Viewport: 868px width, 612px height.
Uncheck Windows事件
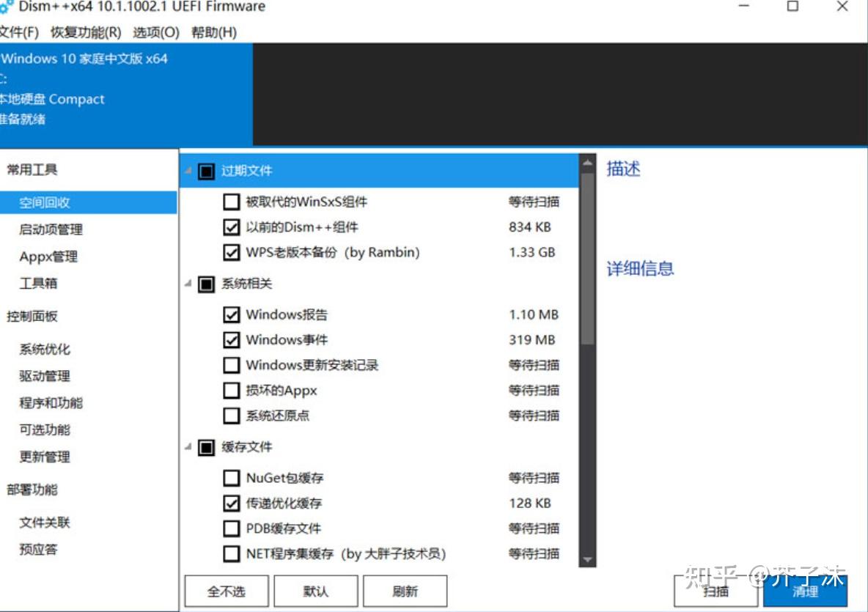232,340
